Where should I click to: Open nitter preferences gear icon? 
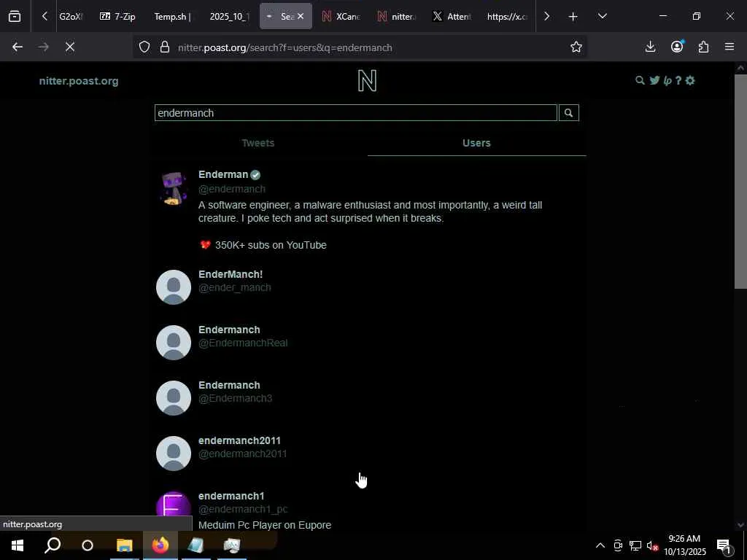tap(690, 80)
